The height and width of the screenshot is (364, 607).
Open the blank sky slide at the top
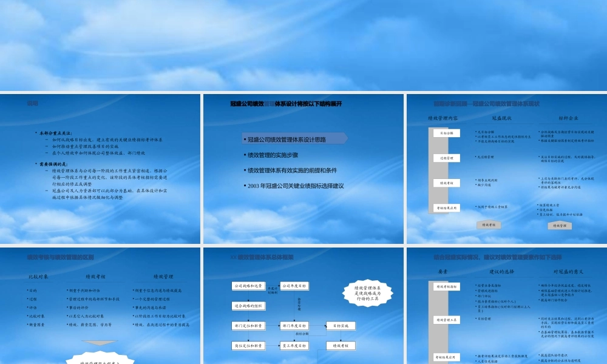pyautogui.click(x=303, y=45)
